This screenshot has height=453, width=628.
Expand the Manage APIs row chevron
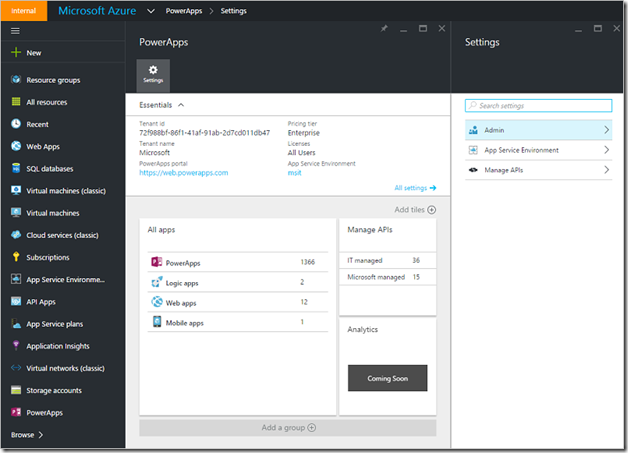(x=606, y=170)
